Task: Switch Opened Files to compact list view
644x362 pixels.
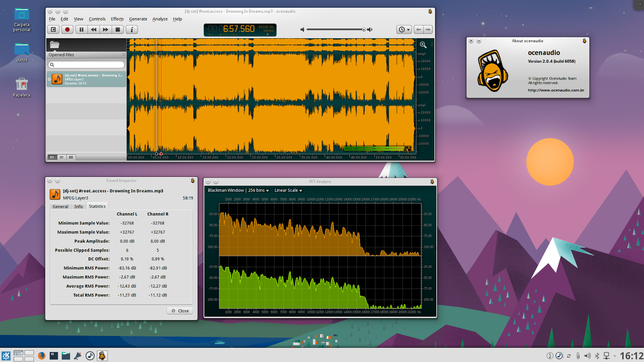Action: pyautogui.click(x=62, y=157)
